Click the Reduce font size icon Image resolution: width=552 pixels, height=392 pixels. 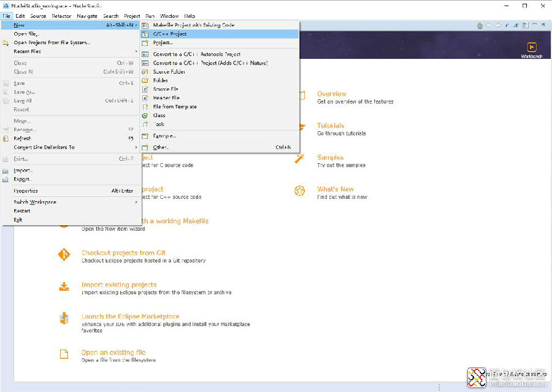tap(507, 25)
